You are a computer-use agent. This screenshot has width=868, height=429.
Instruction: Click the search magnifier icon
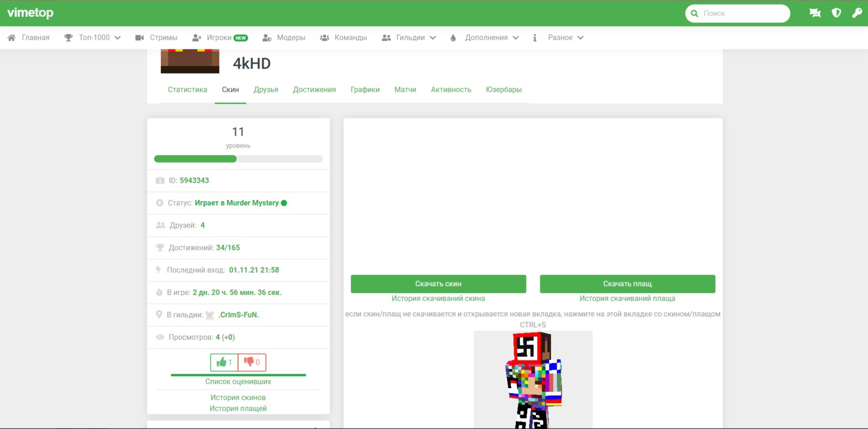[x=695, y=14]
